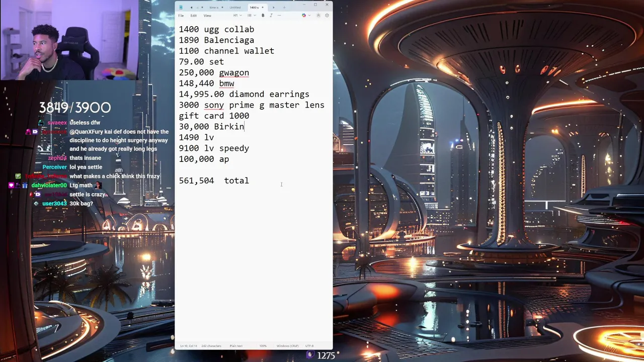644x362 pixels.
Task: Click chat message '30k bag?'
Action: [81, 204]
